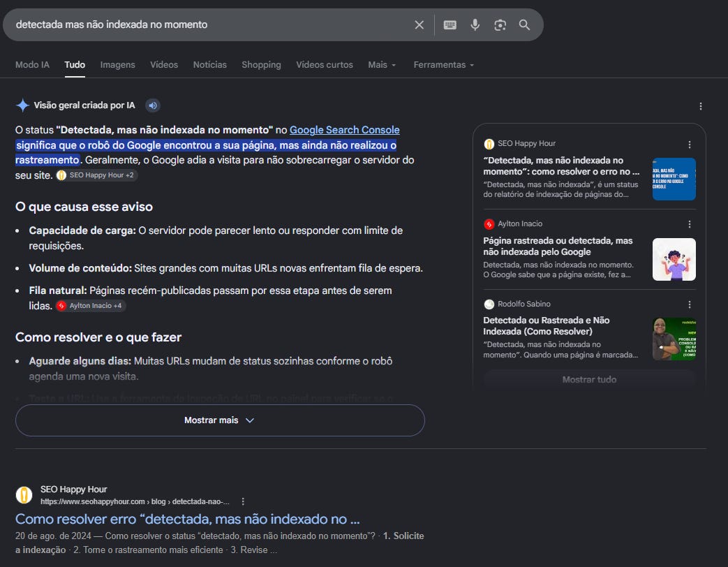Select the Tudo tab

(x=75, y=65)
